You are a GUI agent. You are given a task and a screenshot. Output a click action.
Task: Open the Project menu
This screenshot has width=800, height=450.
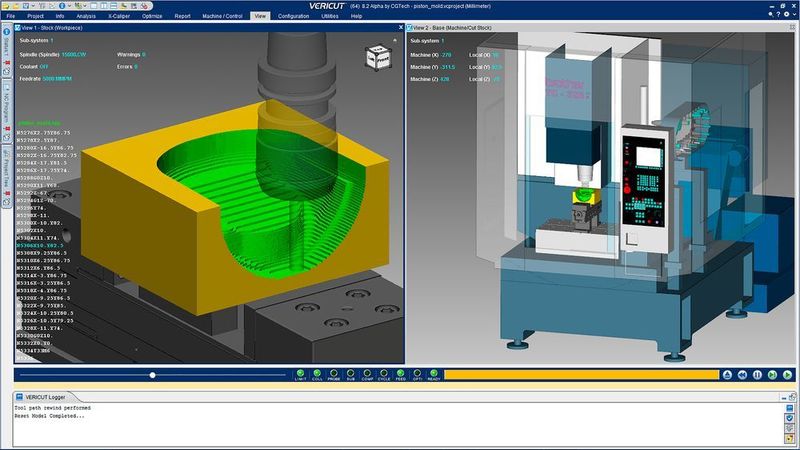coord(35,16)
